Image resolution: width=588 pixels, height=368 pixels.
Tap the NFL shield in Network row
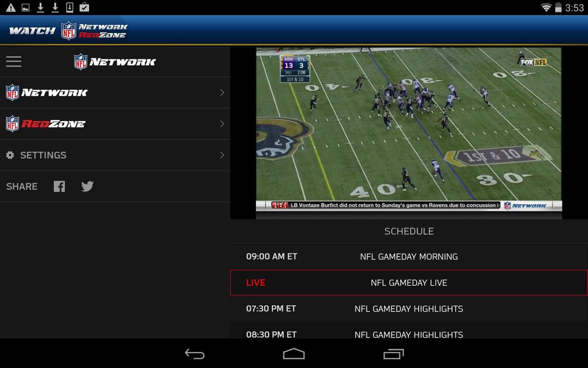(x=12, y=92)
